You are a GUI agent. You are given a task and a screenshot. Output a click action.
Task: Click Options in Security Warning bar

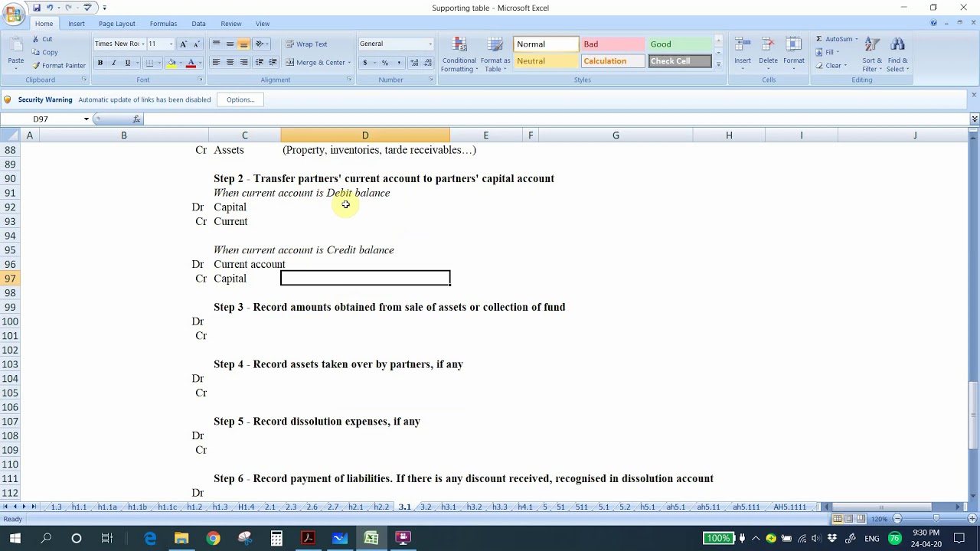pyautogui.click(x=240, y=99)
